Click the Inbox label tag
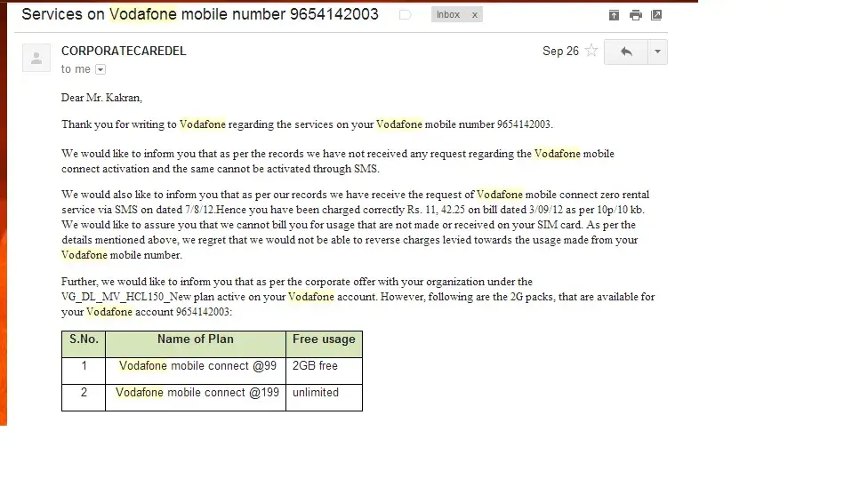This screenshot has height=503, width=868. tap(448, 15)
